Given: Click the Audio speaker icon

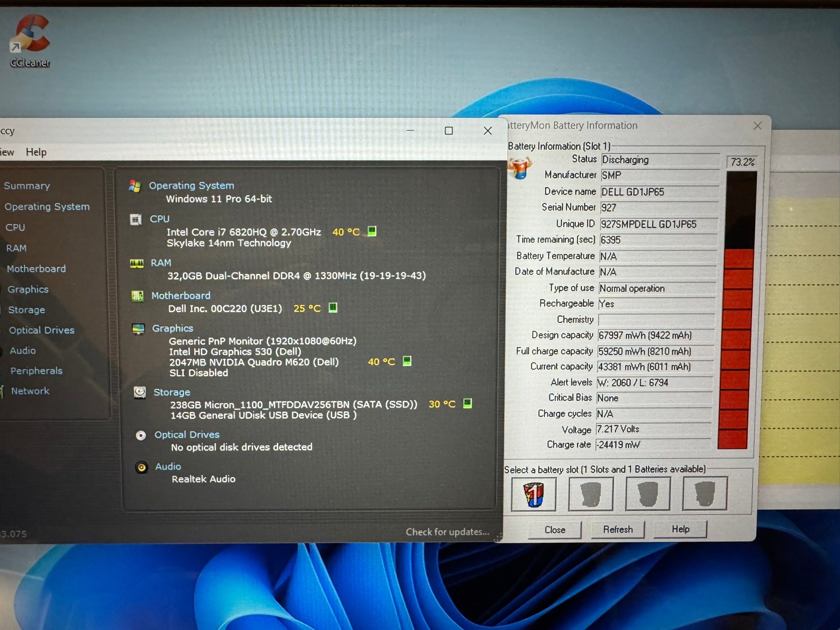Looking at the screenshot, I should [x=142, y=467].
